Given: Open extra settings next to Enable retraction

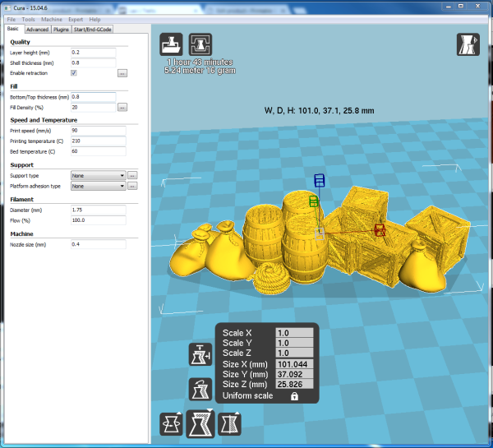Looking at the screenshot, I should pyautogui.click(x=122, y=73).
